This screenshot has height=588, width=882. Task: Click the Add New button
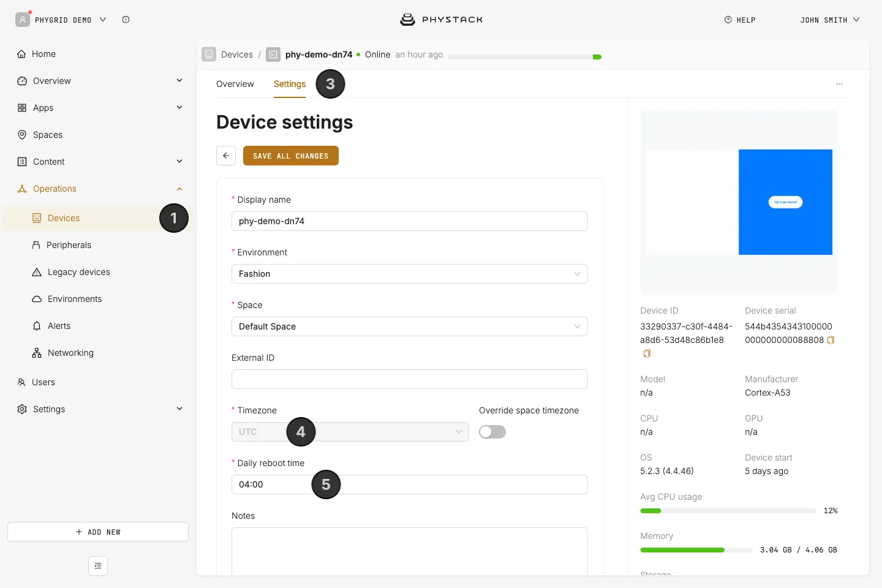point(98,532)
